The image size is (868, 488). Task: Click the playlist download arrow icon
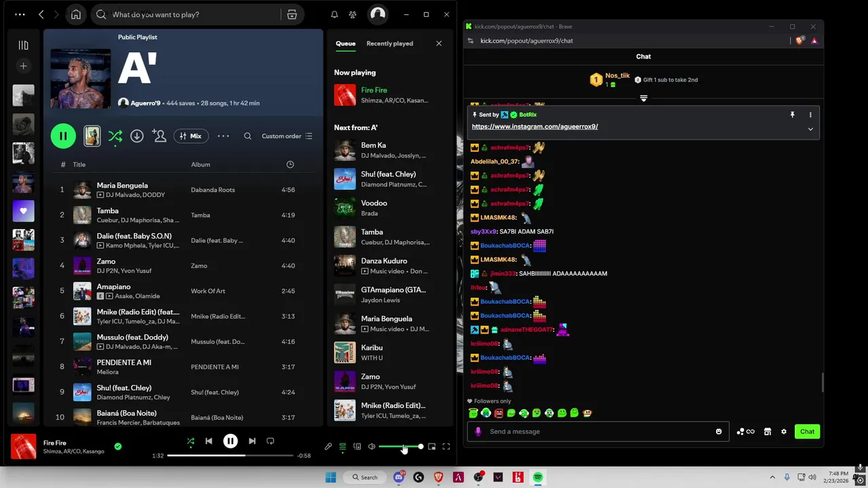pos(137,136)
